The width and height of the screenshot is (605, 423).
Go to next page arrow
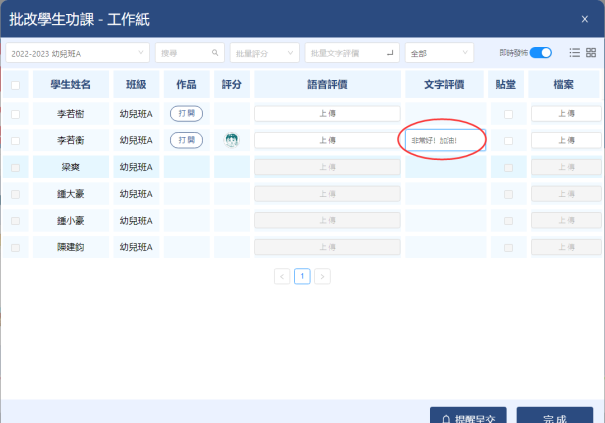[322, 276]
